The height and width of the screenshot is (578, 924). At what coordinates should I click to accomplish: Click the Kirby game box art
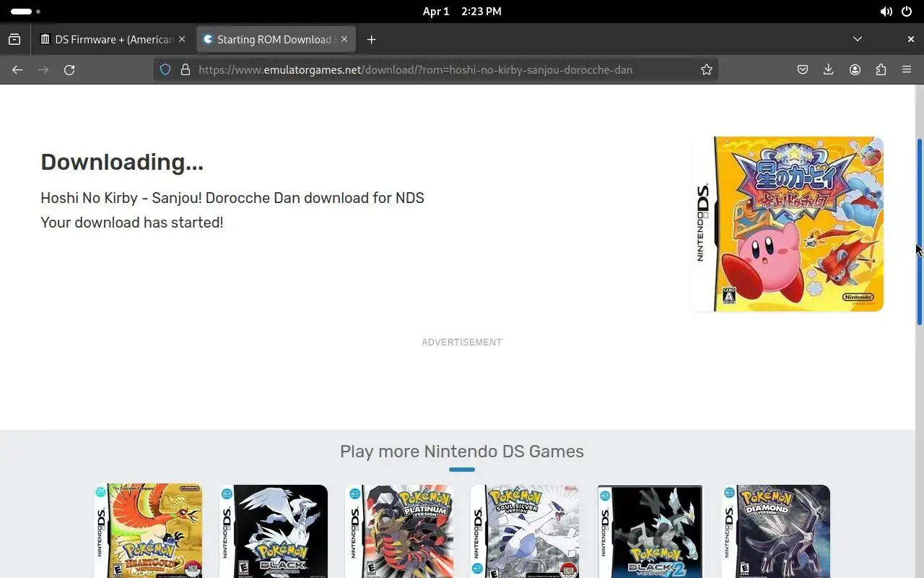[x=788, y=224]
